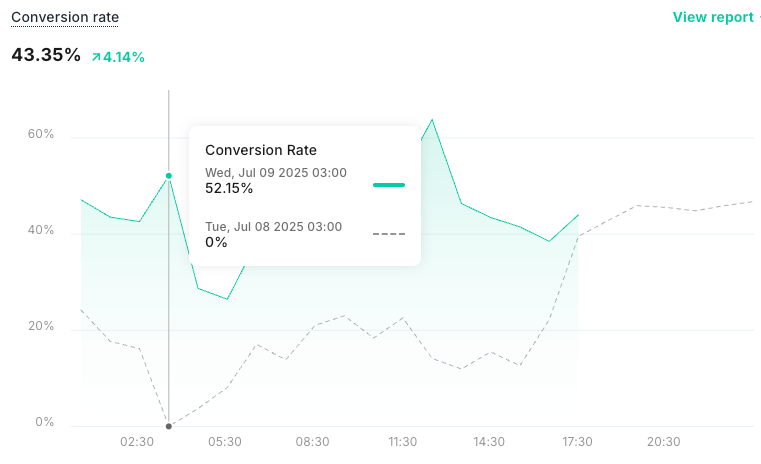Click the 20:30 x-axis label
761x464 pixels.
tap(664, 442)
